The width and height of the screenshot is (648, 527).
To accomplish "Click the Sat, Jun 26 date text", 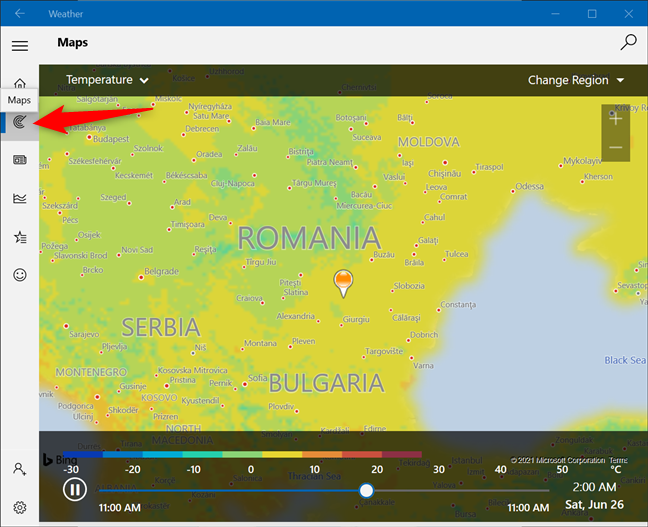I will coord(594,505).
